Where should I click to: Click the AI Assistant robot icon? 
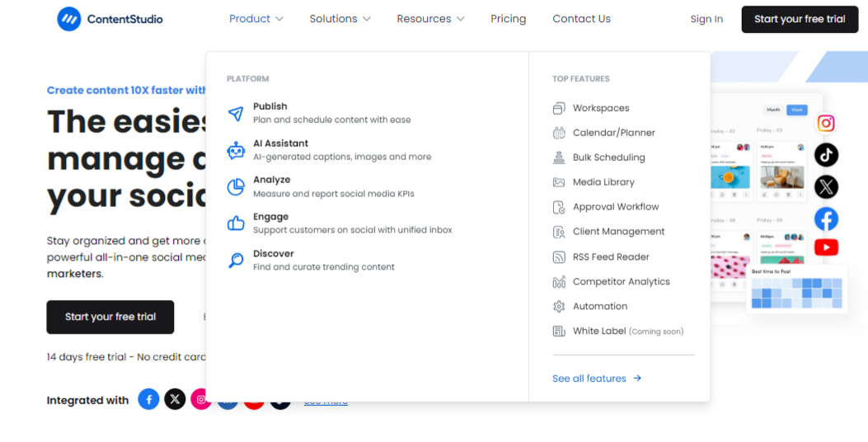click(236, 150)
